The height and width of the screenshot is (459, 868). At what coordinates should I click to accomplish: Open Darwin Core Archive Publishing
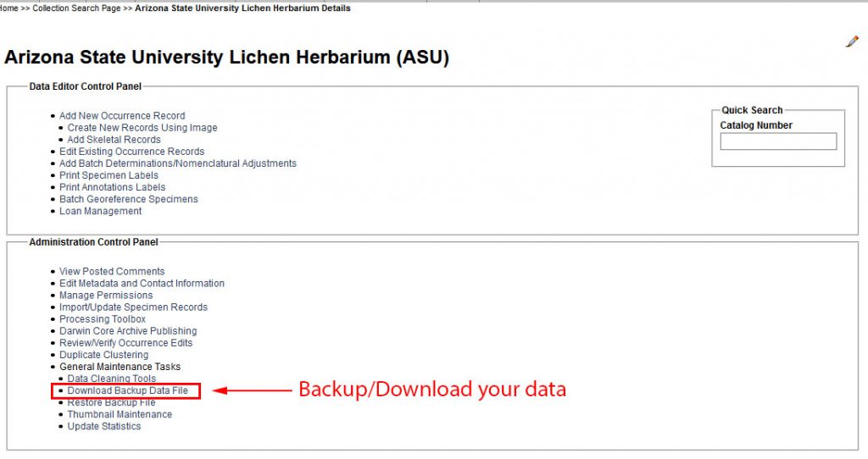pyautogui.click(x=128, y=331)
